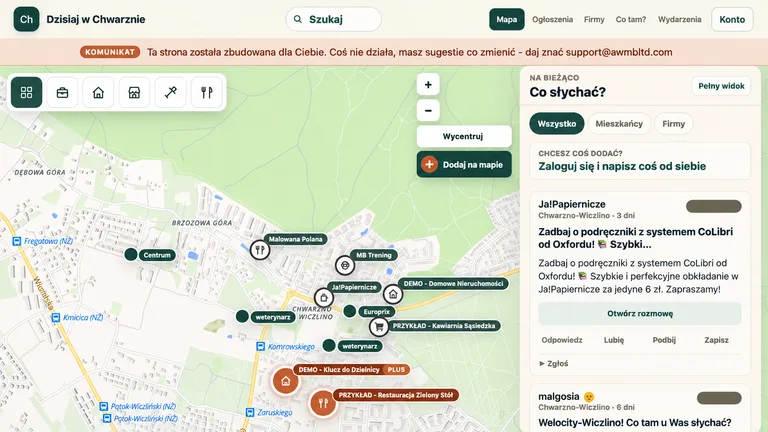Open post Welocity-Wiczlino! Co tam u Was słychać?
The image size is (768, 432).
(635, 422)
